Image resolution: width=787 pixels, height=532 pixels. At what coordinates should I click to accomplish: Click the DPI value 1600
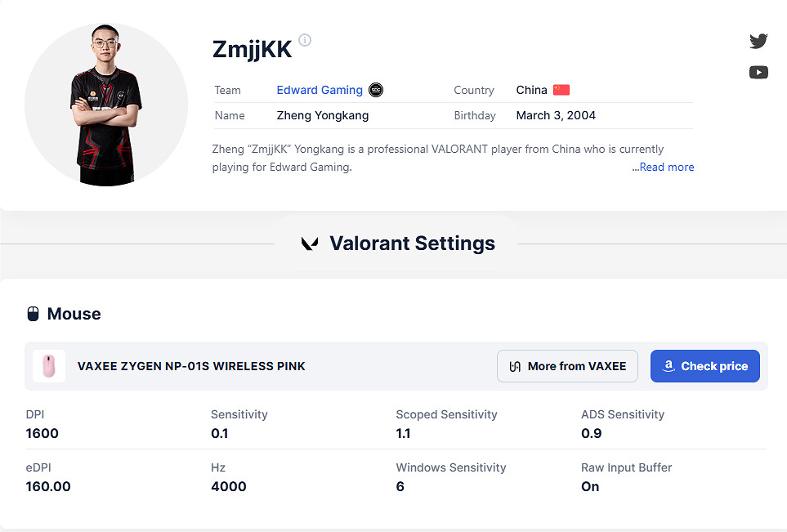(x=42, y=433)
